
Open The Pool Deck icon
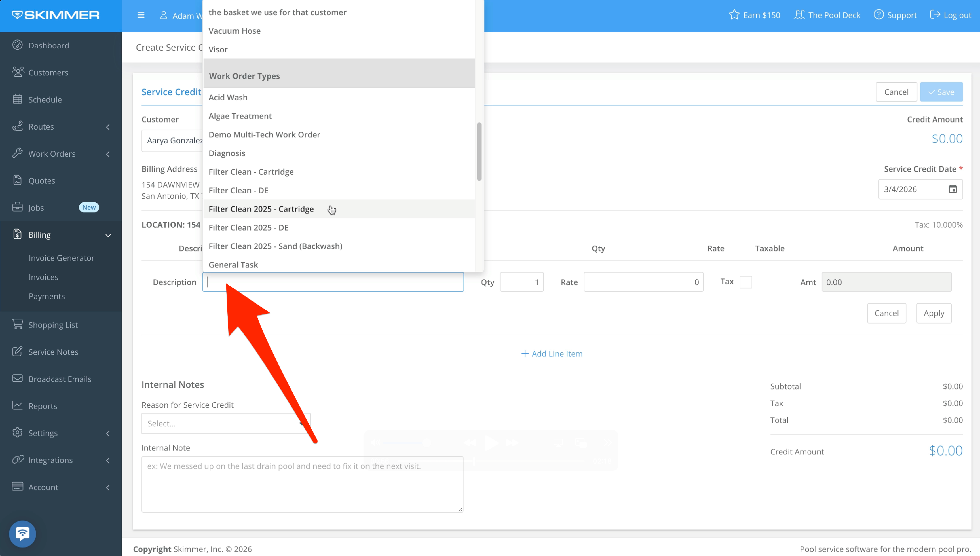pos(799,15)
